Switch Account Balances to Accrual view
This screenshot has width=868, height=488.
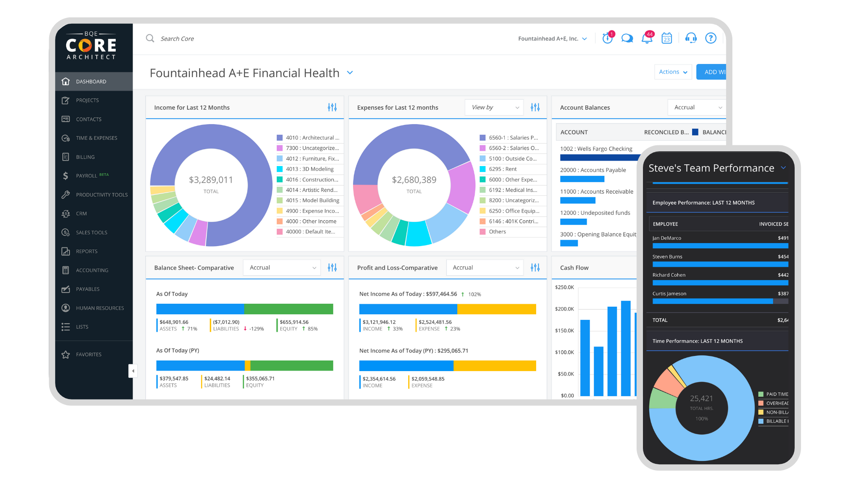point(696,107)
